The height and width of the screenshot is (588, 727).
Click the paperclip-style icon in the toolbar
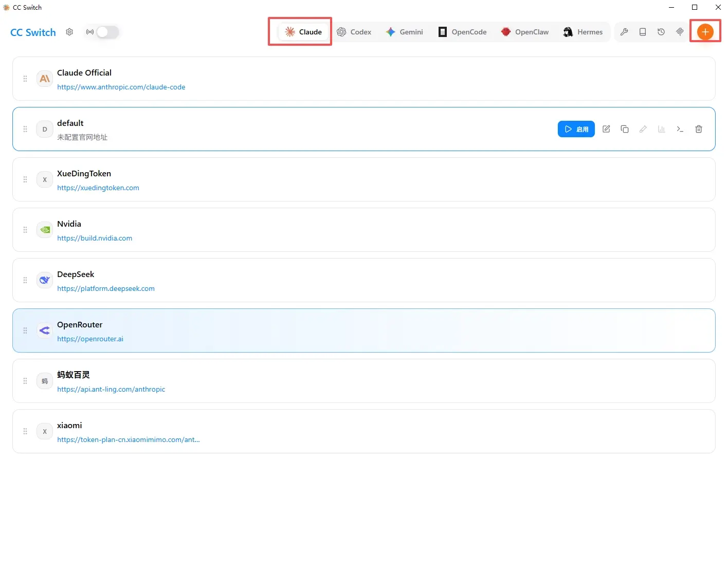[680, 32]
